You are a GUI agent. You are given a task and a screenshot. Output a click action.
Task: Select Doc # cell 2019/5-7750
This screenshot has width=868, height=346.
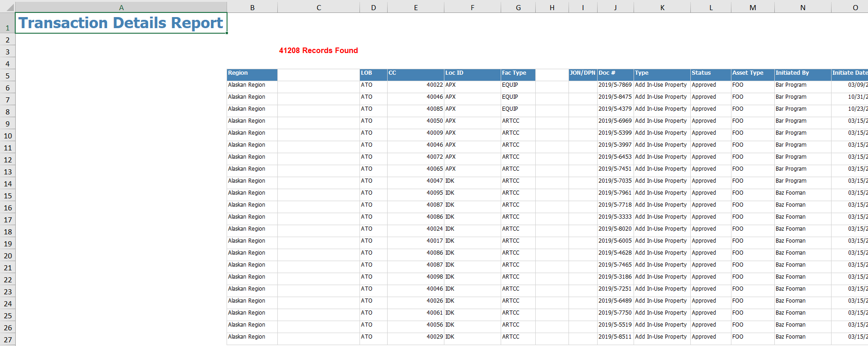click(x=616, y=315)
